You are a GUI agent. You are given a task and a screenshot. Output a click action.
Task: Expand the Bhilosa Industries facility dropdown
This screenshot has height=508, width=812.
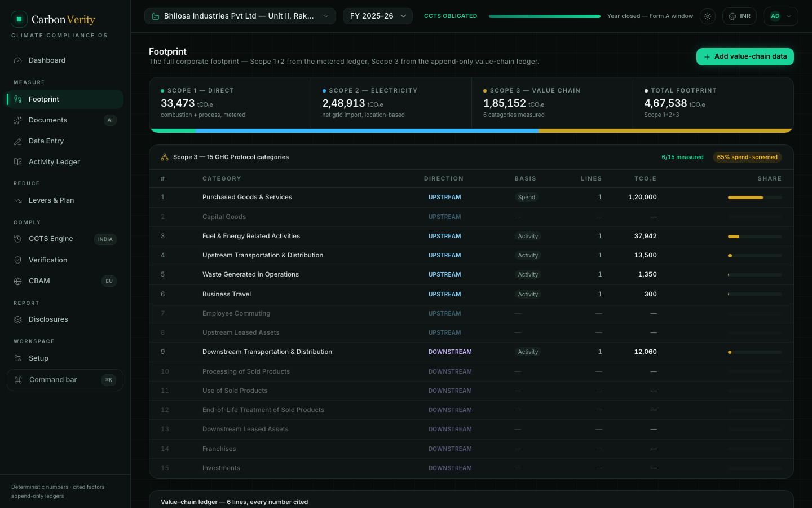(240, 16)
